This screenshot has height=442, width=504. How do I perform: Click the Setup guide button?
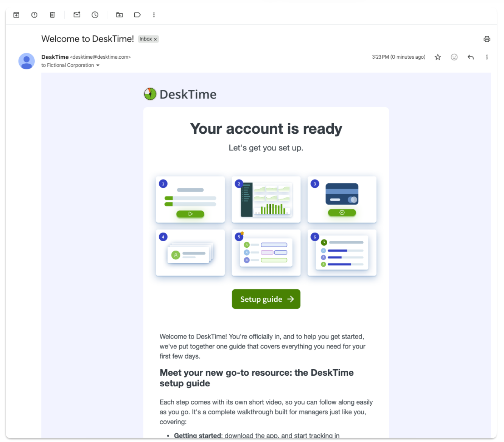tap(266, 299)
